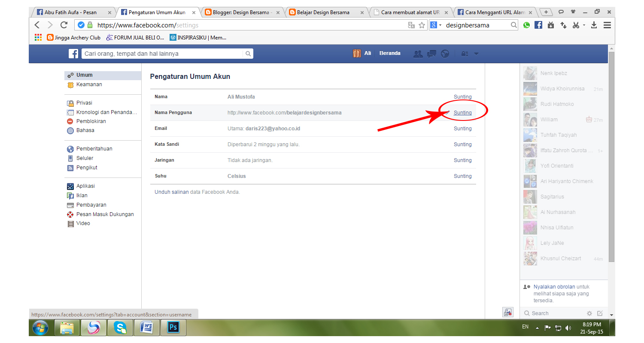Open Skype from the taskbar

(120, 327)
